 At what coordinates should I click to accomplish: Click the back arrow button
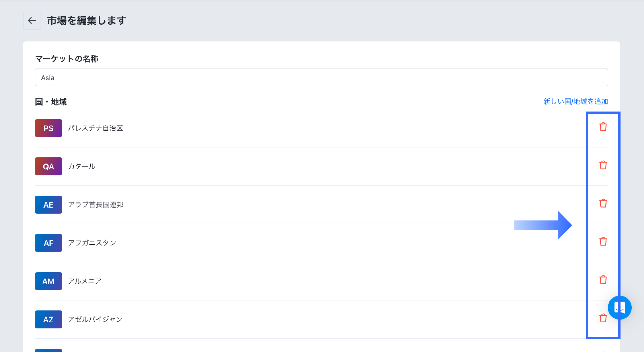point(32,20)
